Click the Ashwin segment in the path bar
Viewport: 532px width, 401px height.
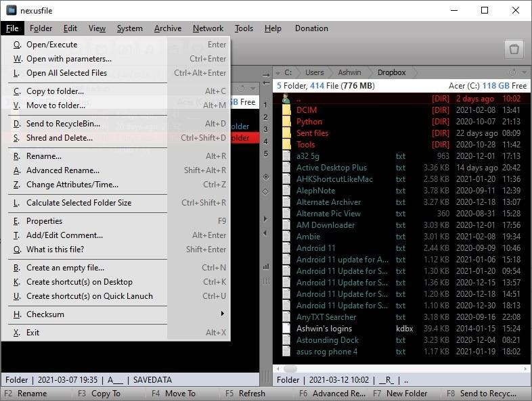[x=349, y=72]
